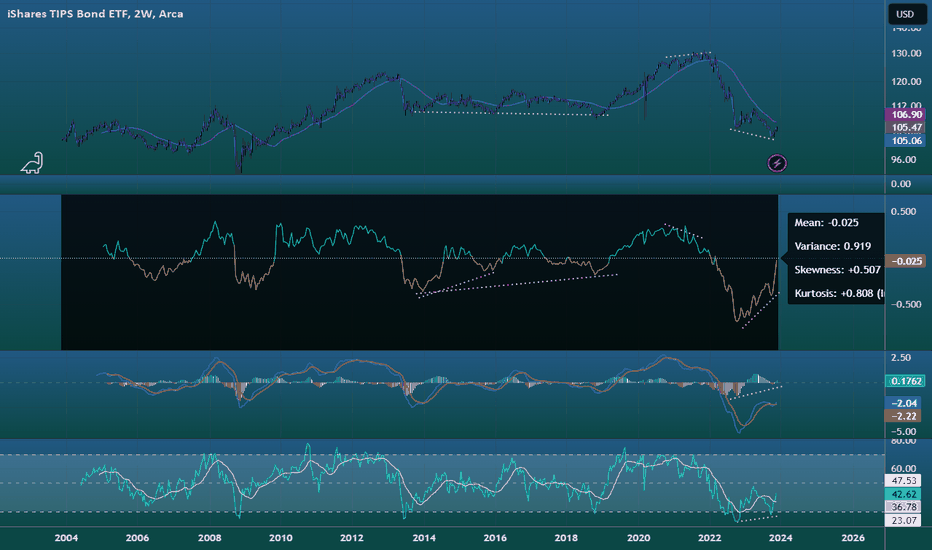This screenshot has height=550, width=932.
Task: Click the 130.00 price axis label
Action: (906, 54)
